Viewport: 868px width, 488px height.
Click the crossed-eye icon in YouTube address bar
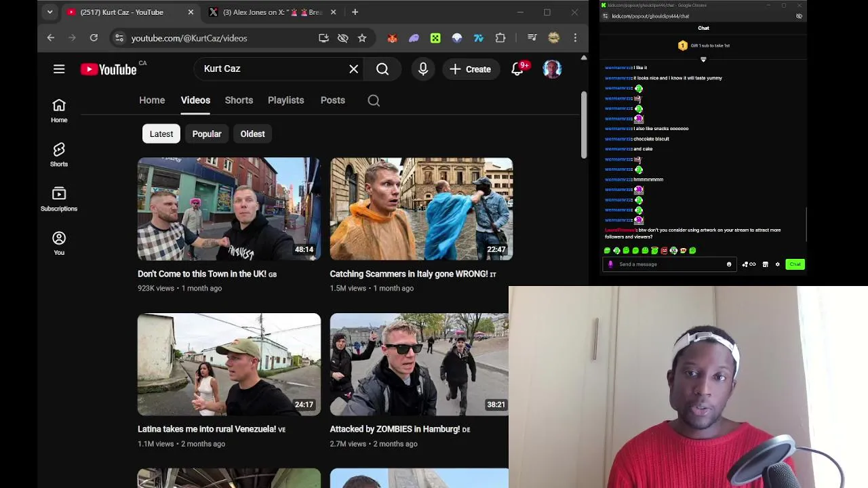343,38
